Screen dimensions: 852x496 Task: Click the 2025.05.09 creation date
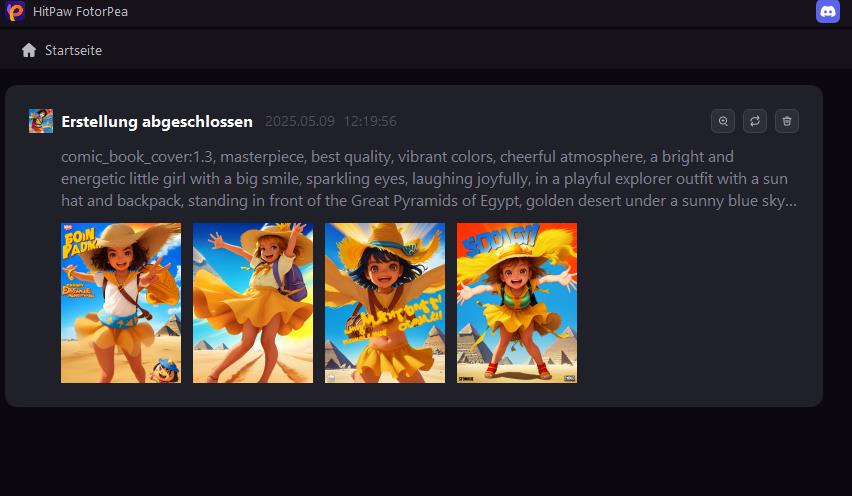pyautogui.click(x=300, y=121)
